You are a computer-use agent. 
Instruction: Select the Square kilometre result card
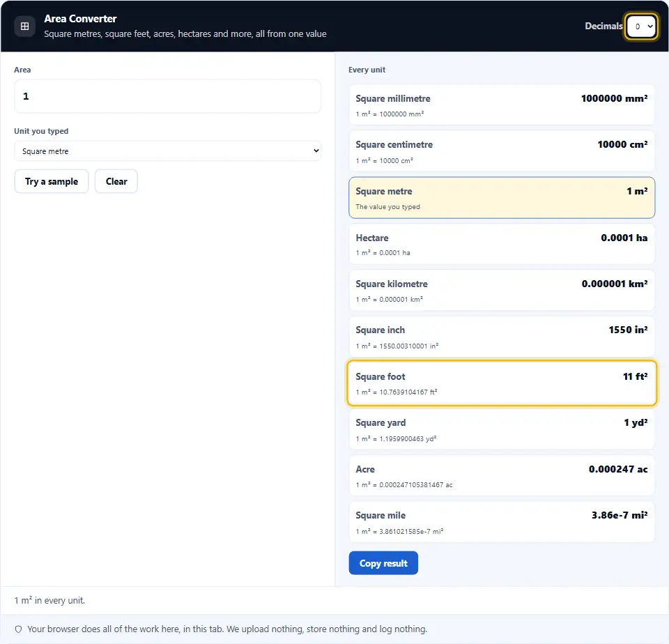[502, 291]
